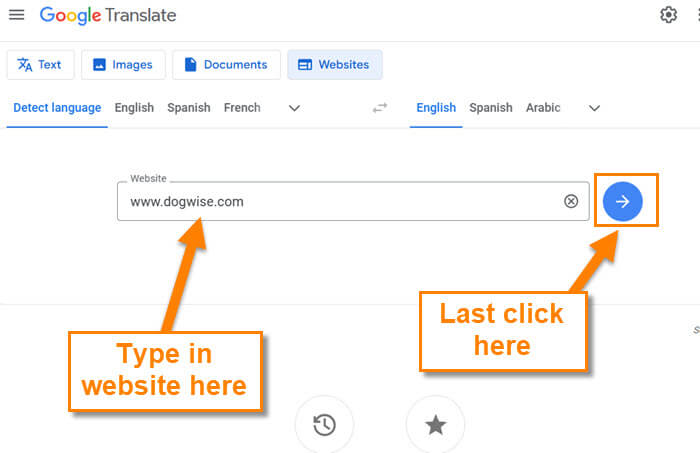Clear the website field with X icon

[x=571, y=201]
